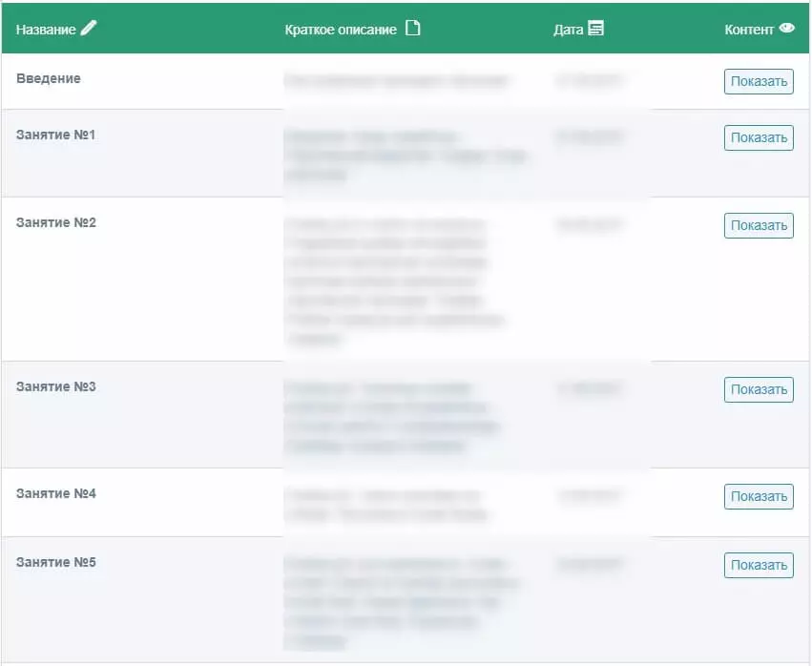Click the Занятие №3 title text

(56, 386)
